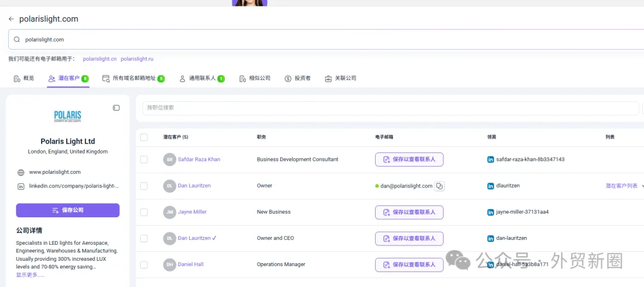
Task: Click LinkedIn icon in Safdar Raza Khan row
Action: pos(490,160)
